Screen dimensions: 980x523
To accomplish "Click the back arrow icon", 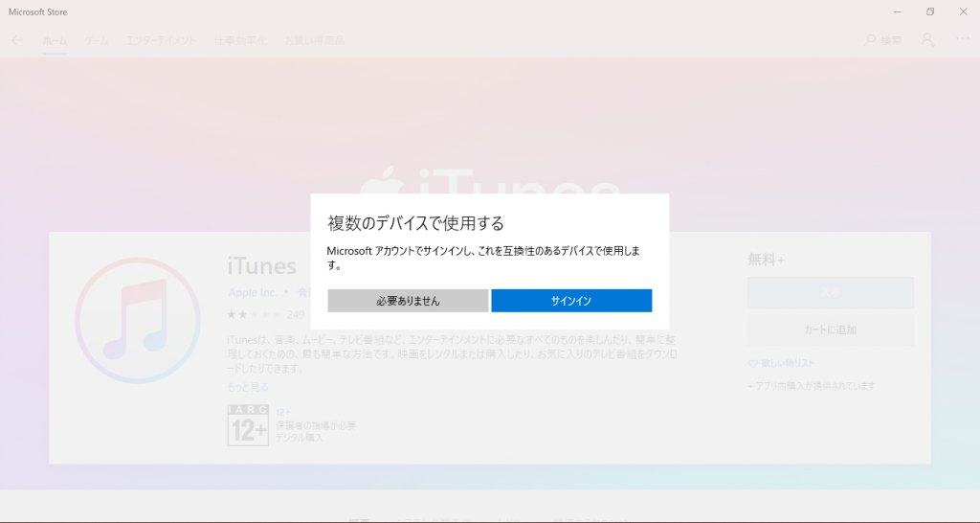I will (x=17, y=40).
